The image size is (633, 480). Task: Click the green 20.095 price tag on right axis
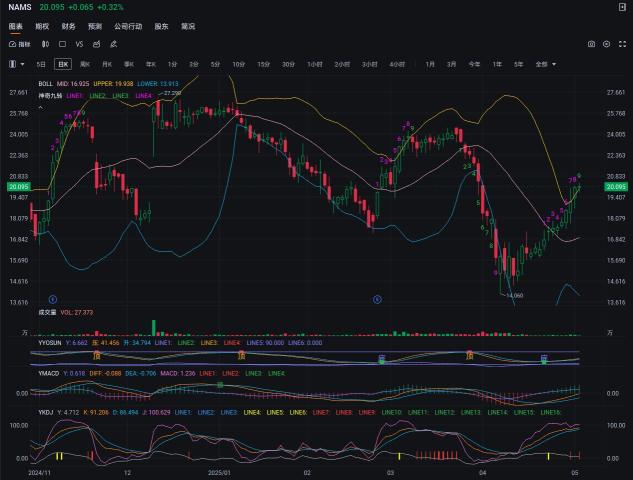tap(615, 187)
